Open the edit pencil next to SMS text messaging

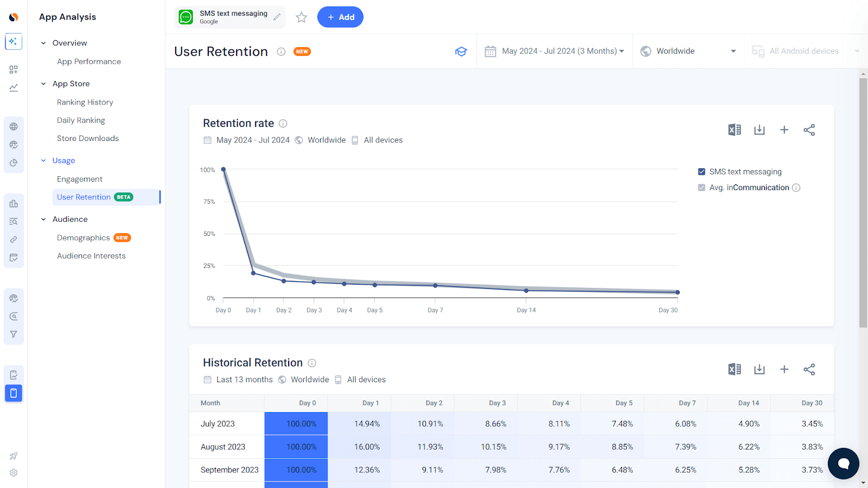coord(277,17)
